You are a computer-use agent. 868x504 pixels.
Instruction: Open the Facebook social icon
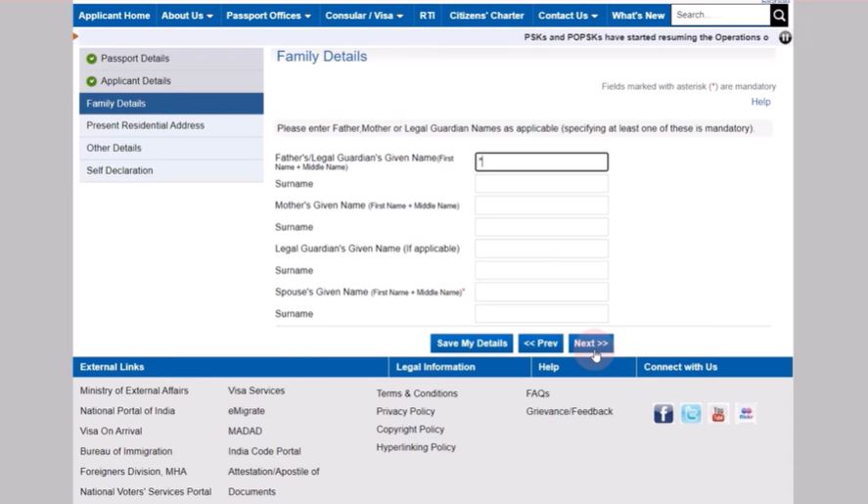coord(663,414)
